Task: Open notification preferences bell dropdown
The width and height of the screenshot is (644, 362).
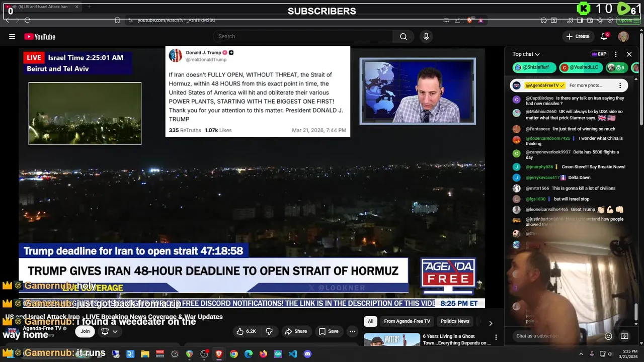Action: 109,331
